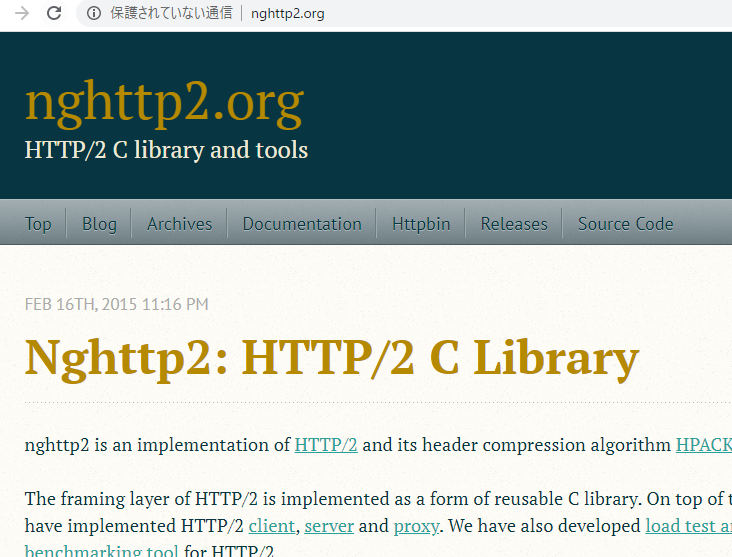The height and width of the screenshot is (557, 732).
Task: Open the Blog navigation item
Action: [x=99, y=224]
